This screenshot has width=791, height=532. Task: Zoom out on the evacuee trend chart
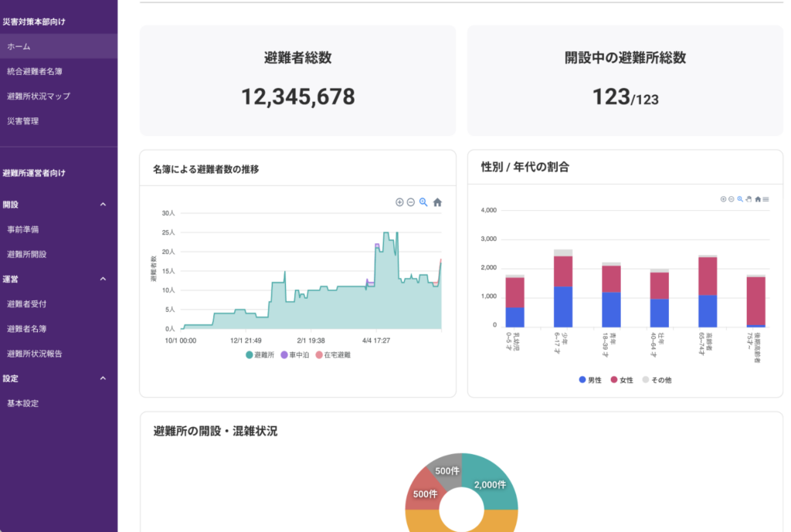pos(411,202)
